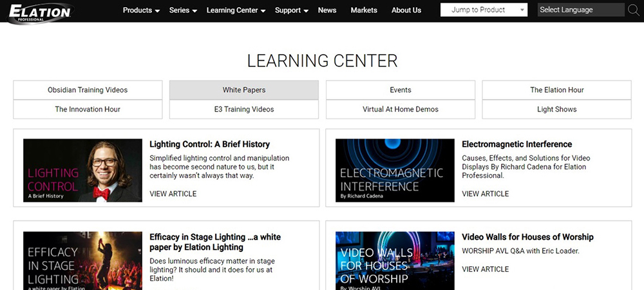Click the 'Lighting Control: A Brief History' title
The width and height of the screenshot is (644, 290).
209,144
